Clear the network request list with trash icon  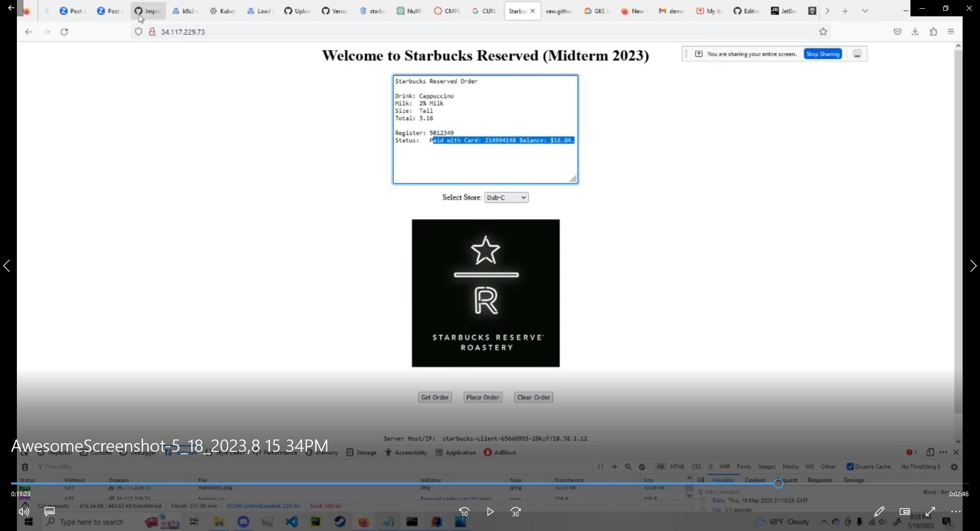pos(25,467)
